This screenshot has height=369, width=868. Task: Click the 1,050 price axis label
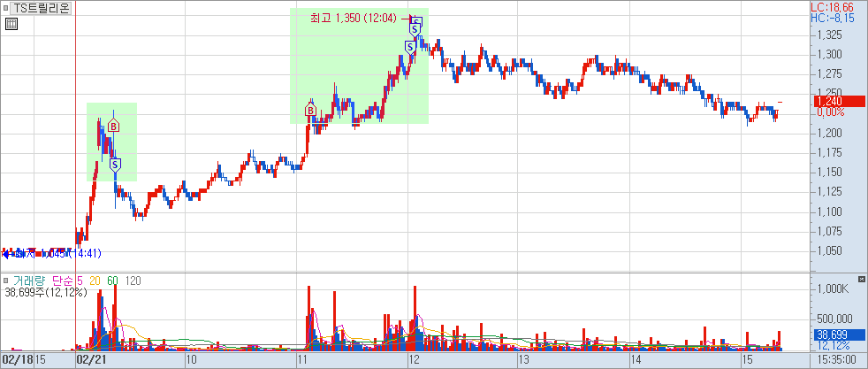tap(829, 251)
